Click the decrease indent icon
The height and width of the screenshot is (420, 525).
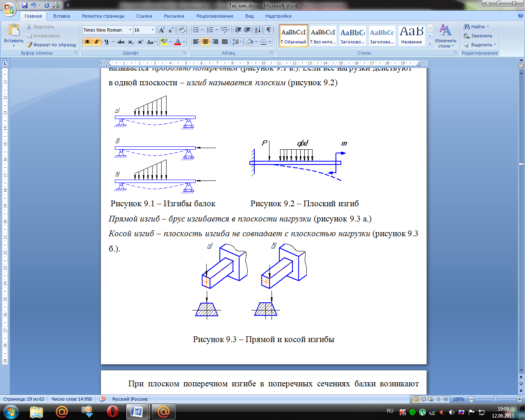[x=238, y=30]
